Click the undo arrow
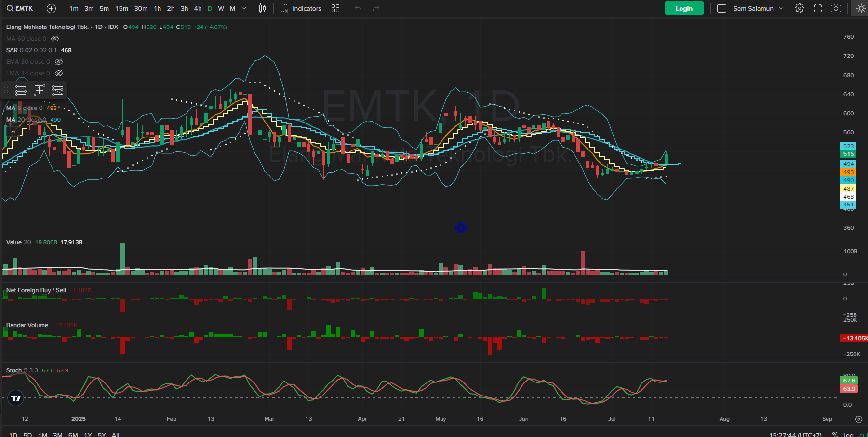Image resolution: width=868 pixels, height=437 pixels. (x=358, y=8)
